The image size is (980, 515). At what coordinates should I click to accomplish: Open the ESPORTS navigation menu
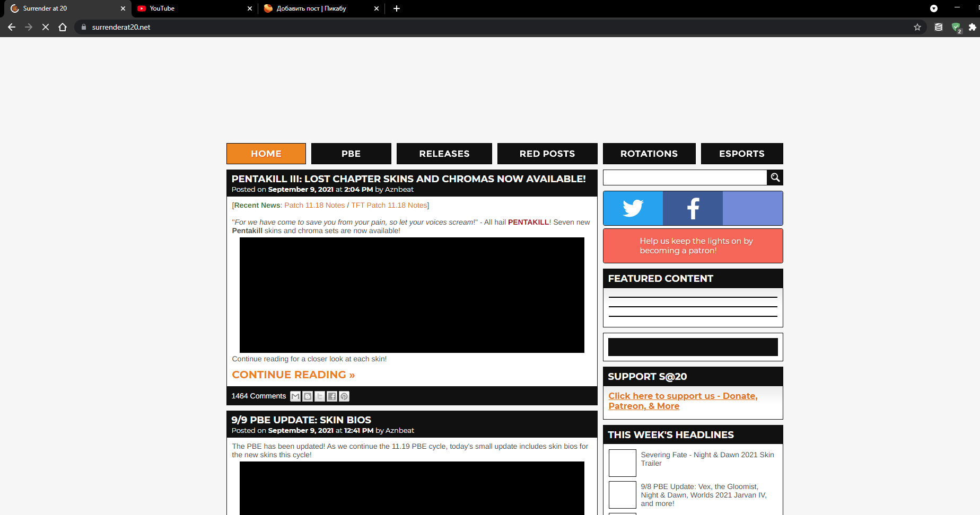[x=742, y=154]
